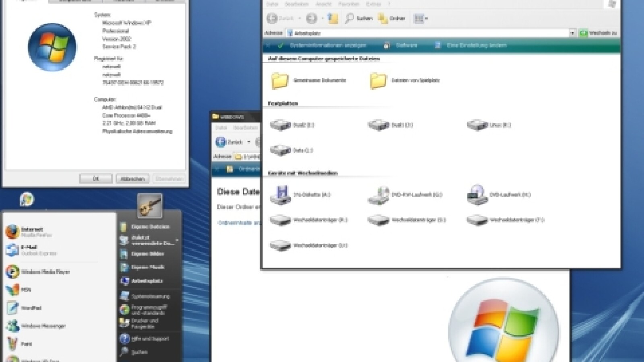Expand the views dropdown arrow in the toolbar

(x=426, y=19)
